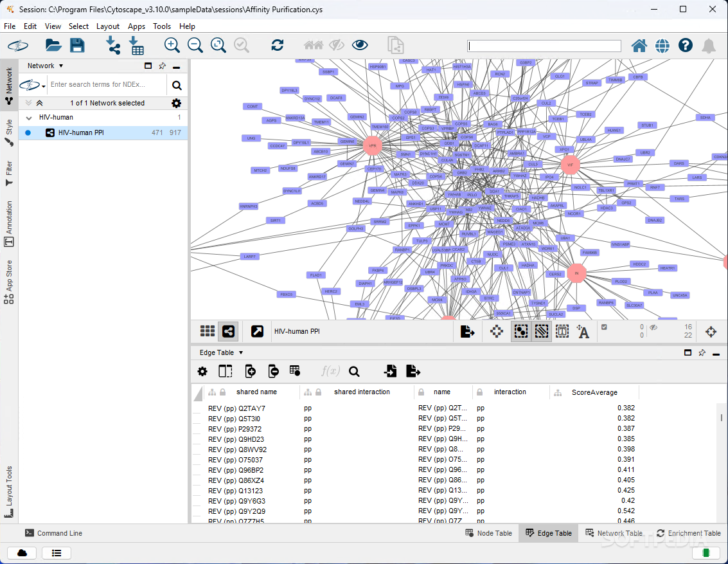Open memory status indicator button

pyautogui.click(x=706, y=553)
